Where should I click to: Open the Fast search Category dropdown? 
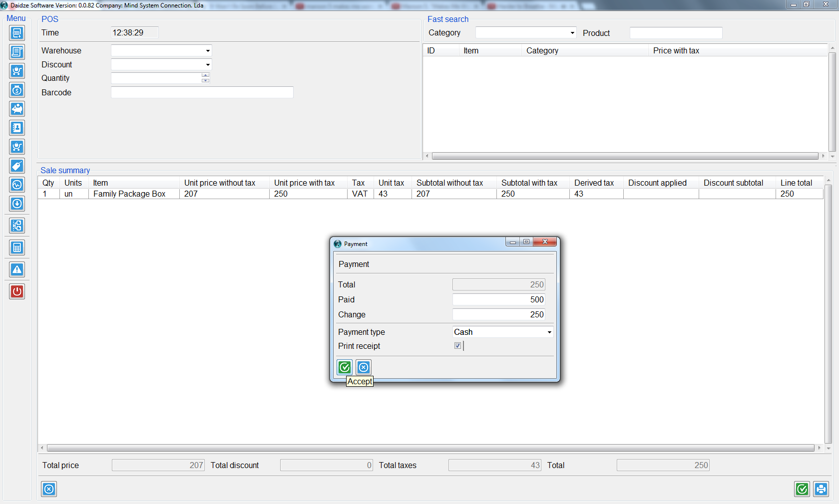coord(572,33)
